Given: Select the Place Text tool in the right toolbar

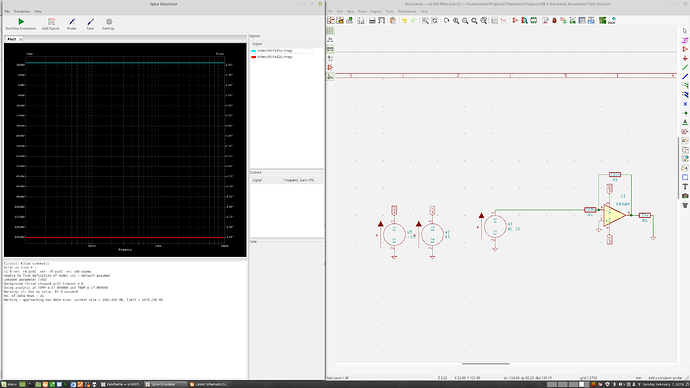Looking at the screenshot, I should (x=685, y=187).
